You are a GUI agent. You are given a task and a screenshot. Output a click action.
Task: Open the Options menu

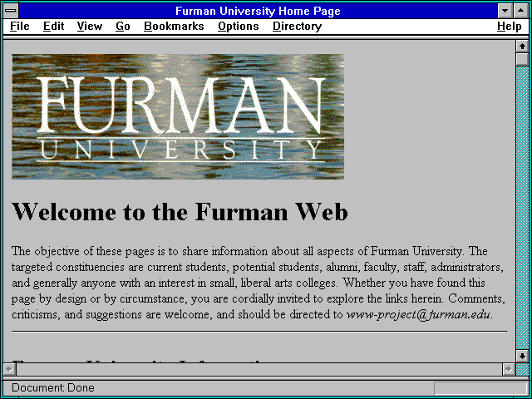tap(239, 27)
